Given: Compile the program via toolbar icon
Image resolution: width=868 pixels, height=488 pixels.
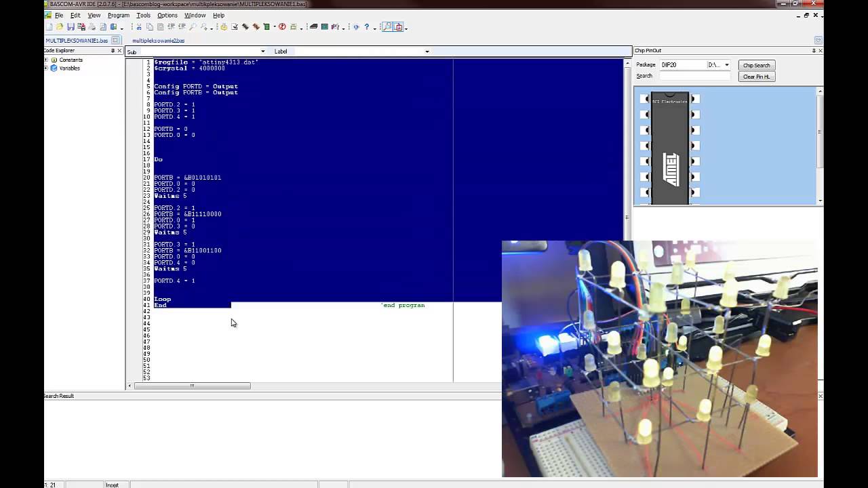Looking at the screenshot, I should [245, 27].
